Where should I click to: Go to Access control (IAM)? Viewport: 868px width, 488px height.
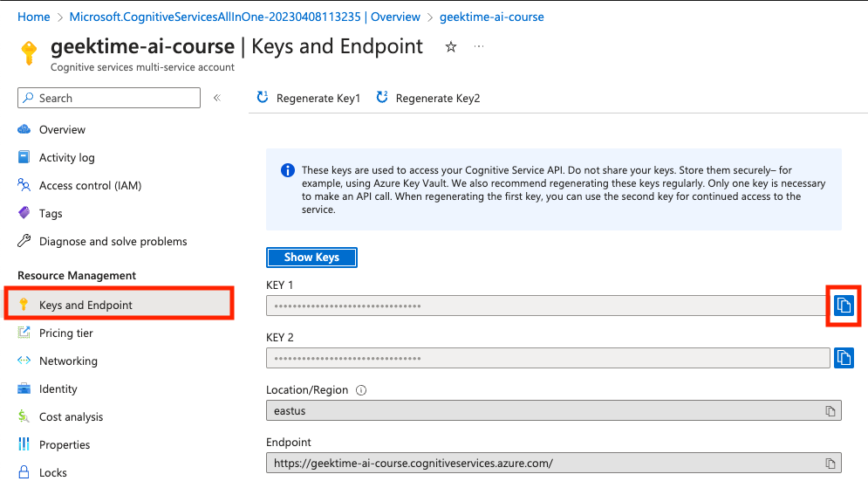tap(90, 185)
